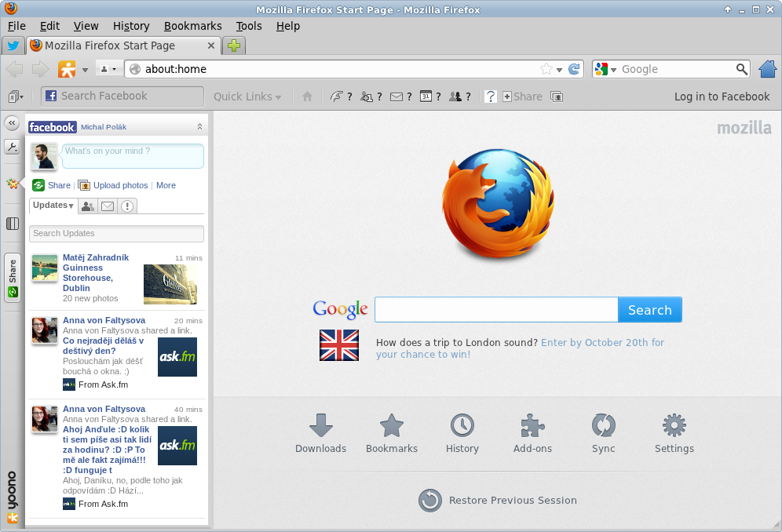Click the question mark help toolbar icon
Screen dimensions: 782x532
click(491, 97)
